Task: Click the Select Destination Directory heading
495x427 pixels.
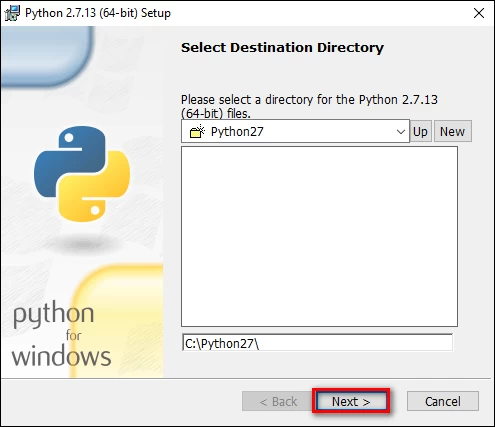Action: pyautogui.click(x=282, y=47)
